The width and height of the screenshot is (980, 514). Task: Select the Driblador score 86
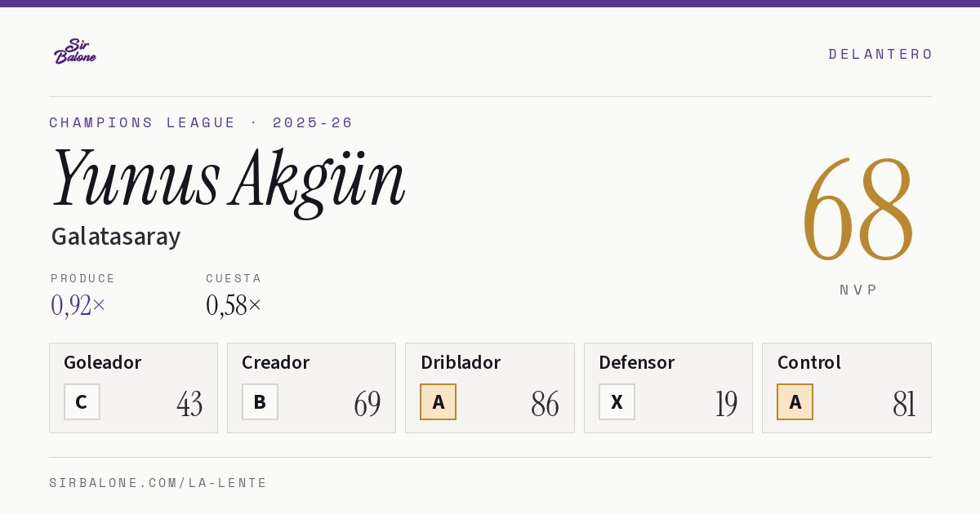click(x=546, y=403)
